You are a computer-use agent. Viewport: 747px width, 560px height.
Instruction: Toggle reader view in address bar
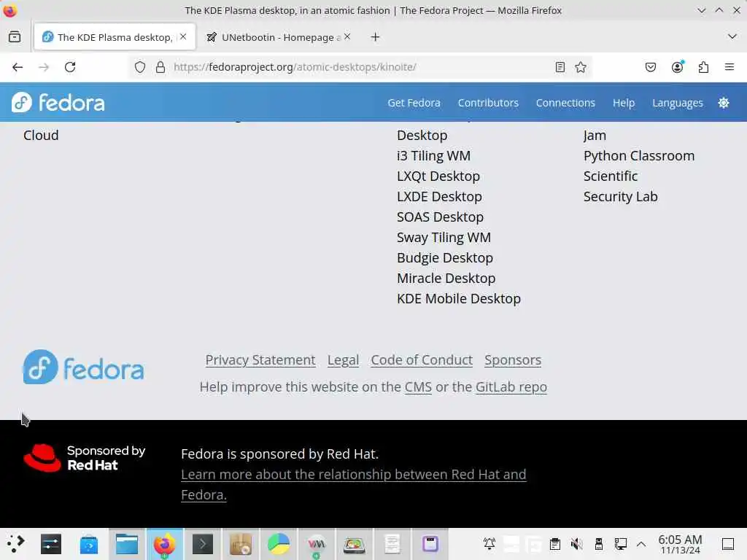click(560, 67)
